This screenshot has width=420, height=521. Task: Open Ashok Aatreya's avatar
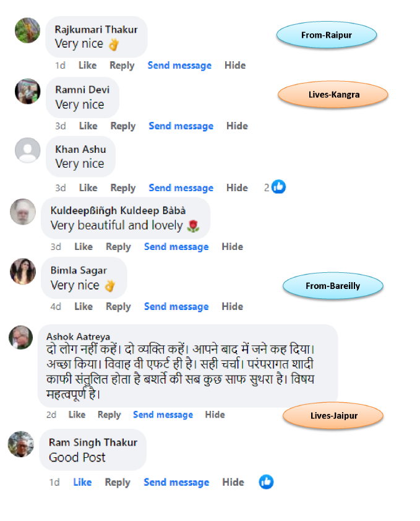point(20,337)
